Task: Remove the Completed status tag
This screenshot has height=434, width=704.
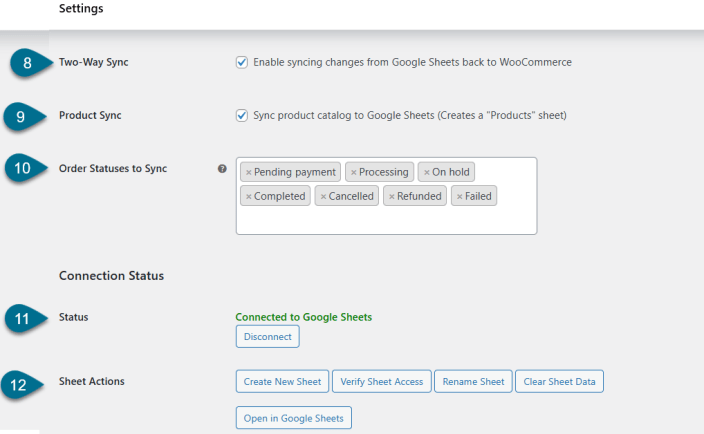Action: pos(248,197)
